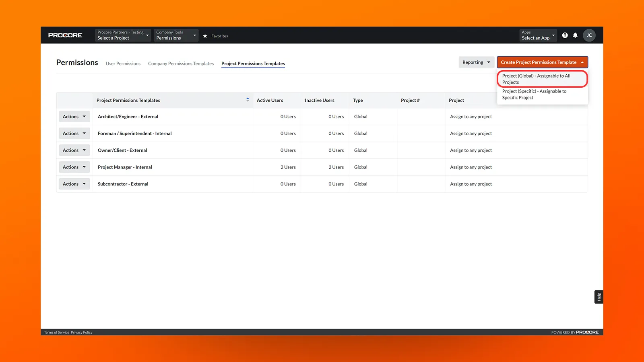Open Actions for Subcontractor - External

click(74, 183)
